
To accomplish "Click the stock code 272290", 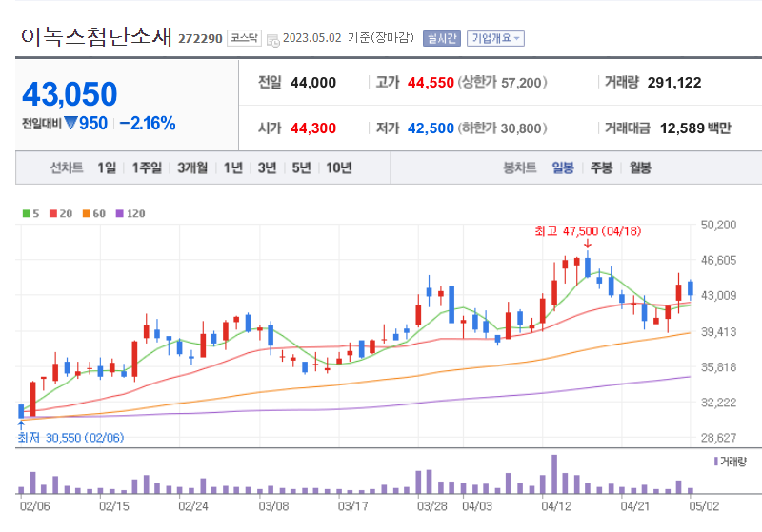I will point(200,39).
